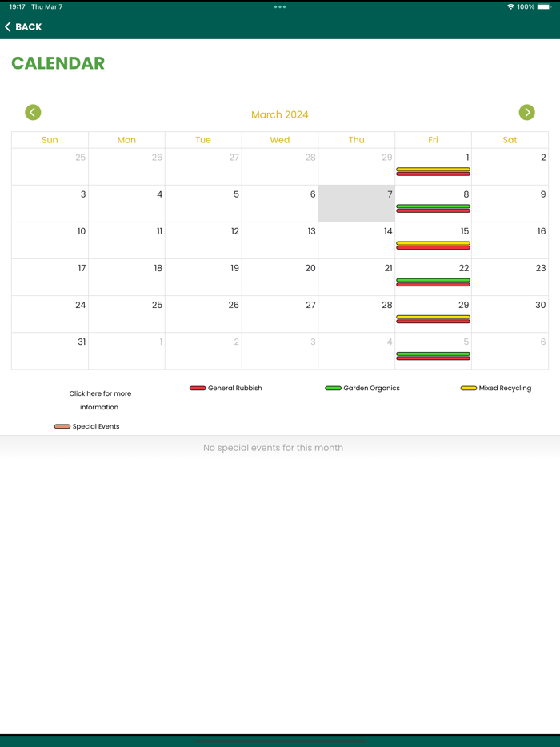Select the highlighted date 7 cell
The height and width of the screenshot is (747, 560).
click(x=357, y=203)
